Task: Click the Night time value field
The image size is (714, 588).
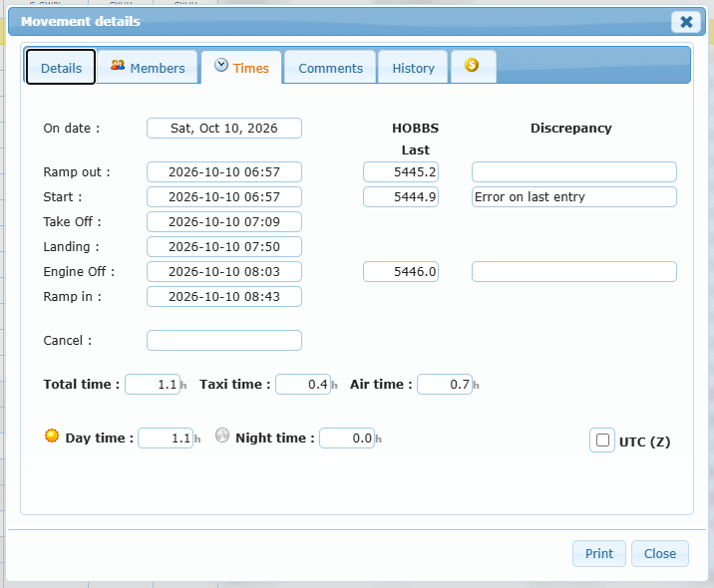Action: click(347, 438)
